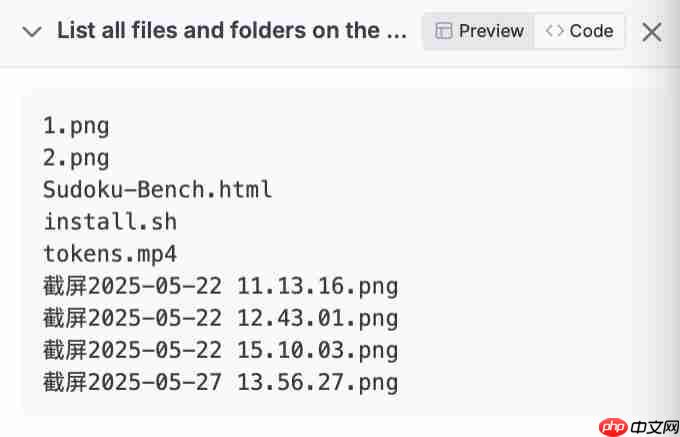Click the 截屏2025-05-27 13.56.27.png entry
This screenshot has height=437, width=680.
(220, 383)
